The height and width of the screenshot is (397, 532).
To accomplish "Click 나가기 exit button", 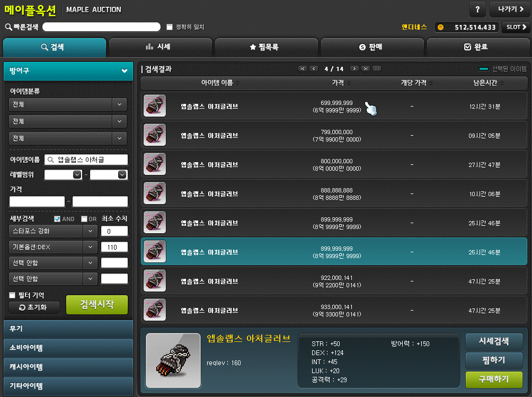I will 510,9.
